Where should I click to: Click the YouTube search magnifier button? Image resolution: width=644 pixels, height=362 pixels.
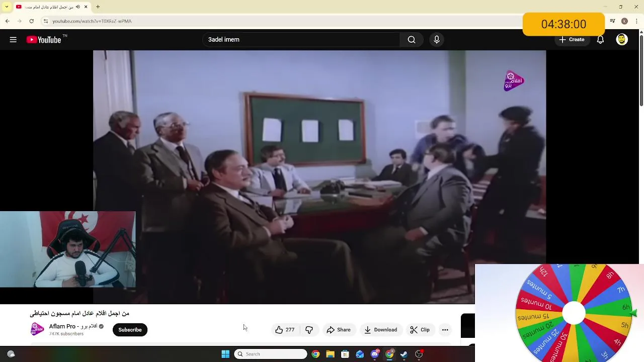pyautogui.click(x=412, y=40)
